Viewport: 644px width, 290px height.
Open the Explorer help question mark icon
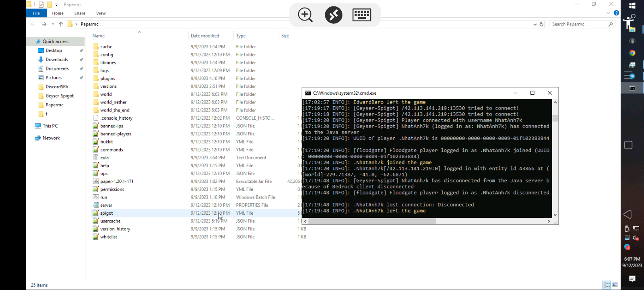click(x=616, y=13)
